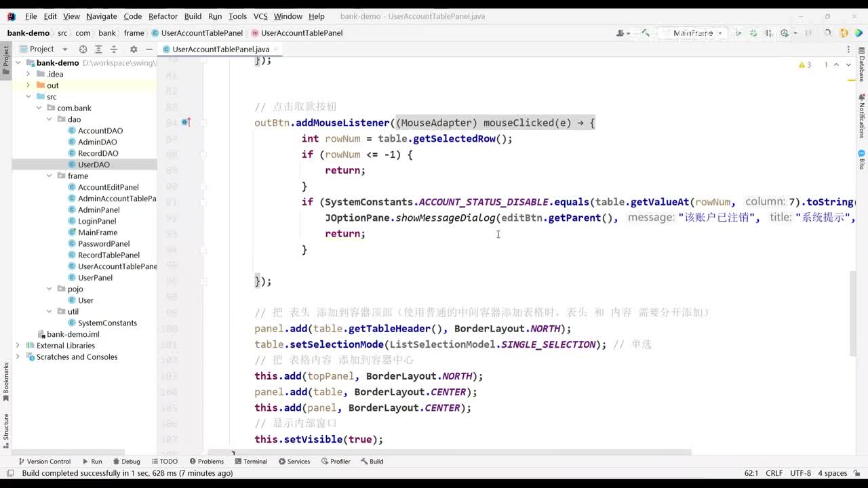
Task: Click the gutter icon at line 84
Action: coord(186,123)
